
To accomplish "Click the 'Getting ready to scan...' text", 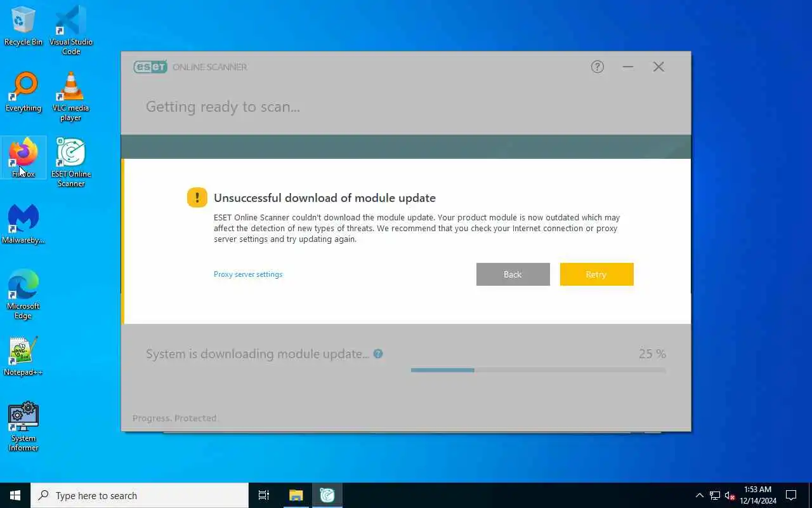I will click(223, 107).
